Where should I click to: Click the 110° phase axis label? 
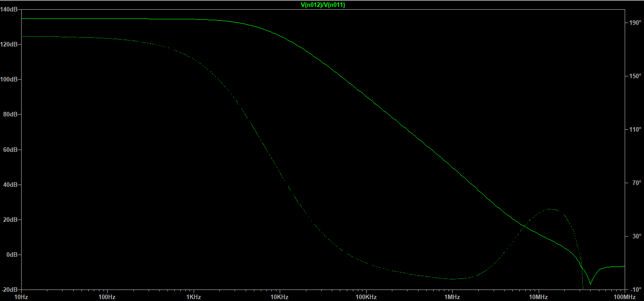[x=636, y=129]
